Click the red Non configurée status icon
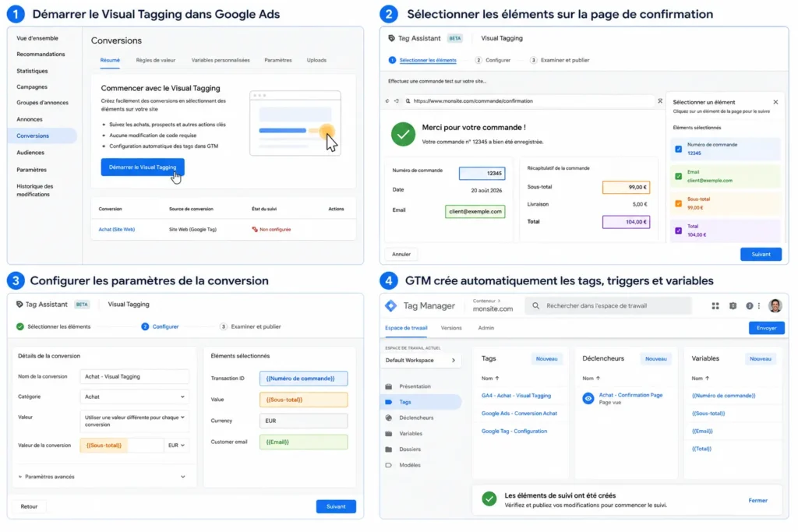The width and height of the screenshot is (798, 532). coord(255,229)
